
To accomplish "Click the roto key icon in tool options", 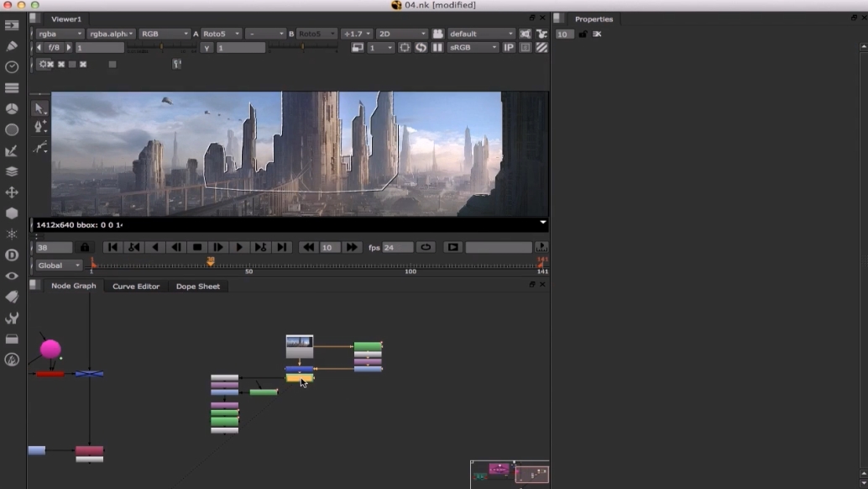I will (176, 64).
